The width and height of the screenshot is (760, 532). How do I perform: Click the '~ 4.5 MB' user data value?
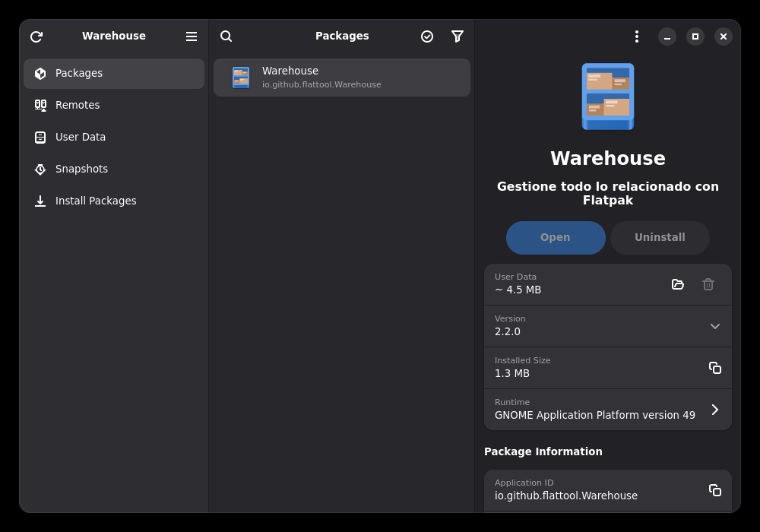(x=518, y=290)
